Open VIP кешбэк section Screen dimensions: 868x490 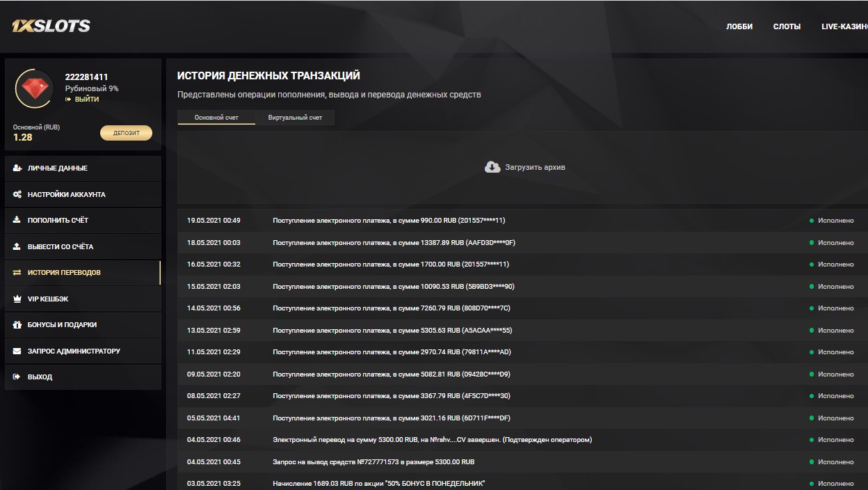(83, 299)
